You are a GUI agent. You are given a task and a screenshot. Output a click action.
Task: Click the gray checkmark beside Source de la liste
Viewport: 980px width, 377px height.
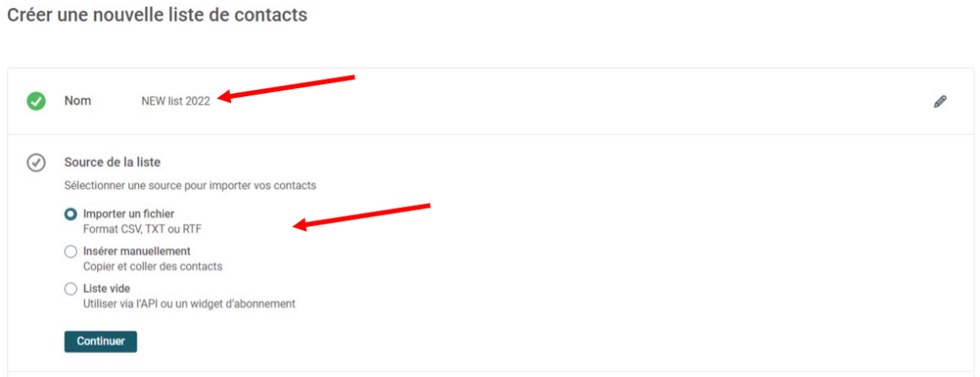36,162
